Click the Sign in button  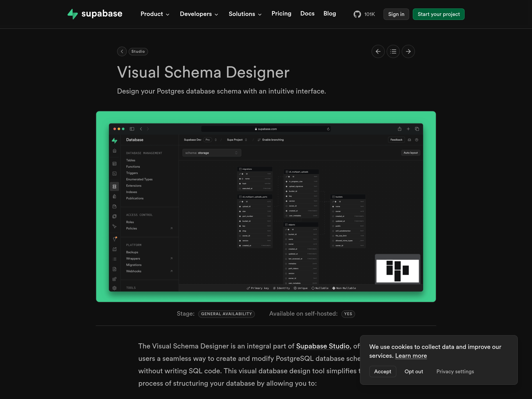pyautogui.click(x=396, y=14)
